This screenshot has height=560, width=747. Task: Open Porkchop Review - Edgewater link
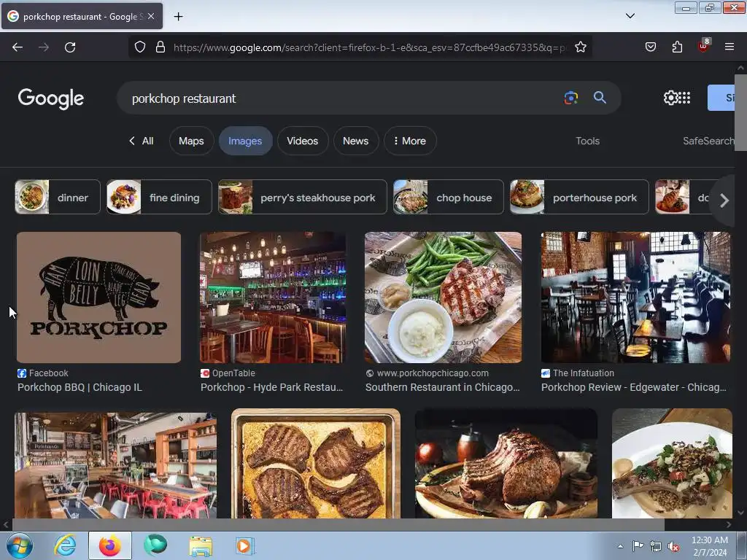634,387
